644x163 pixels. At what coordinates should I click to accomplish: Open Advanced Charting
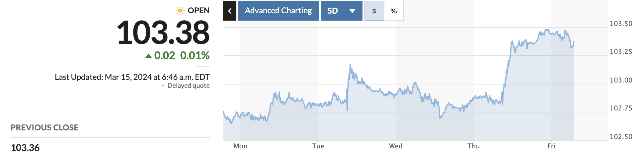coord(278,11)
